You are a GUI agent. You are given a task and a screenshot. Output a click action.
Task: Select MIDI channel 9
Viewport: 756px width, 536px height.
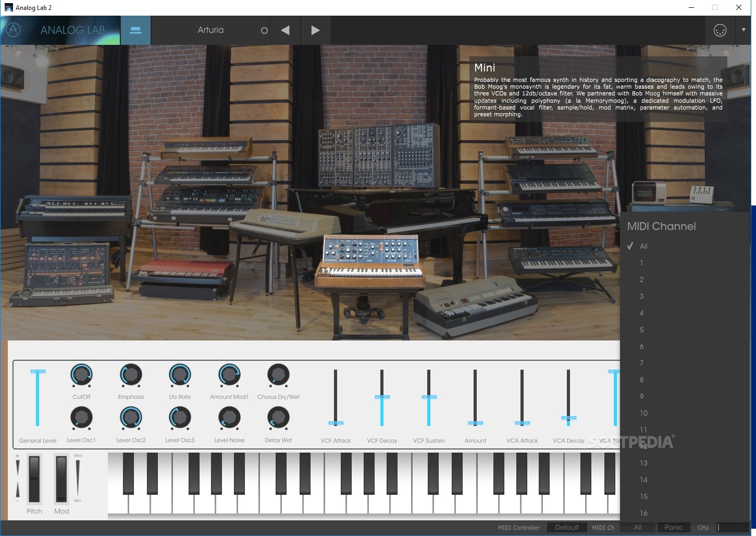pos(685,396)
